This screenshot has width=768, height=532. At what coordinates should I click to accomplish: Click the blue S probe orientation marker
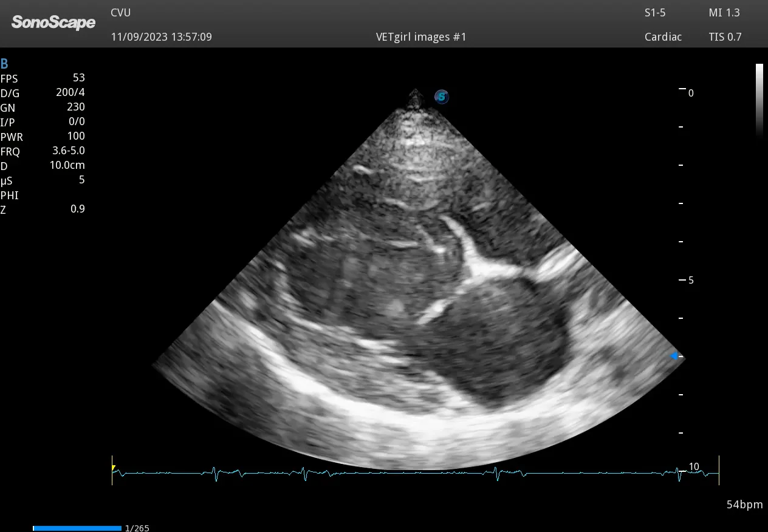coord(442,96)
